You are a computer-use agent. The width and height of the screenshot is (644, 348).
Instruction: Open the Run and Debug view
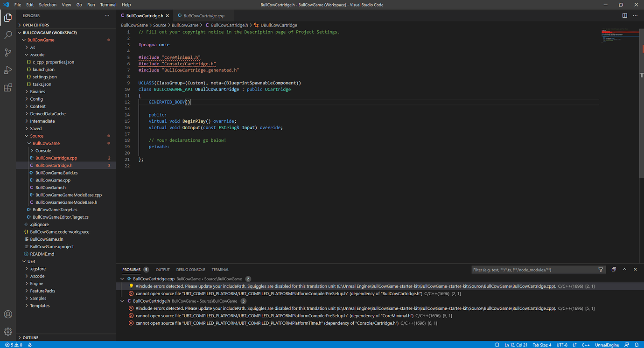pos(8,70)
